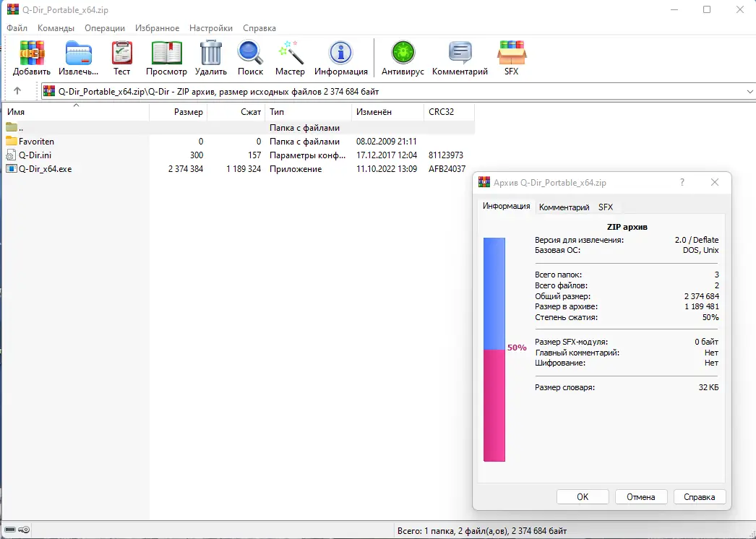This screenshot has width=756, height=539.
Task: Click the Степень сжатия 50% value
Action: coord(710,317)
